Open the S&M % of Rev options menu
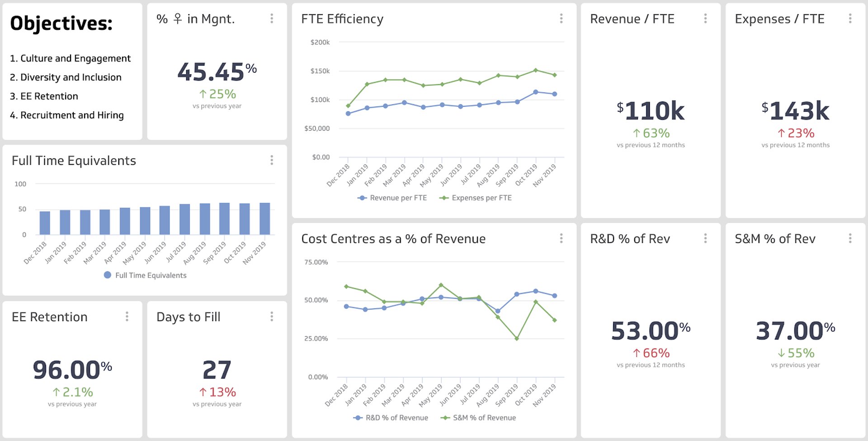This screenshot has width=868, height=441. point(850,238)
